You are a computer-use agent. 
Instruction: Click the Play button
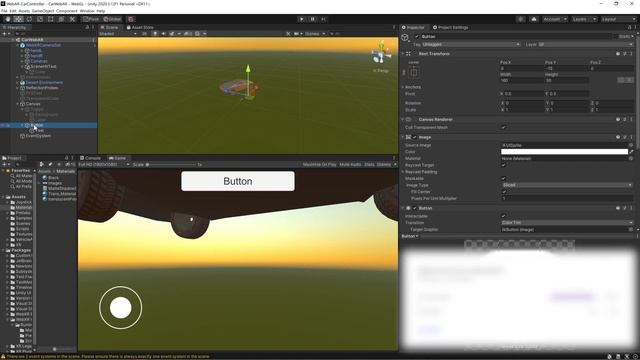(302, 19)
